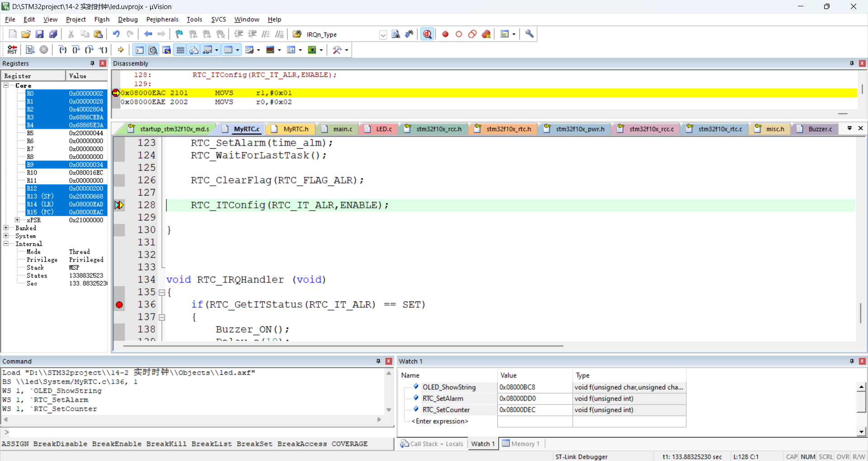Toggle breakpoint marker on line 136
The image size is (868, 461).
tap(119, 305)
